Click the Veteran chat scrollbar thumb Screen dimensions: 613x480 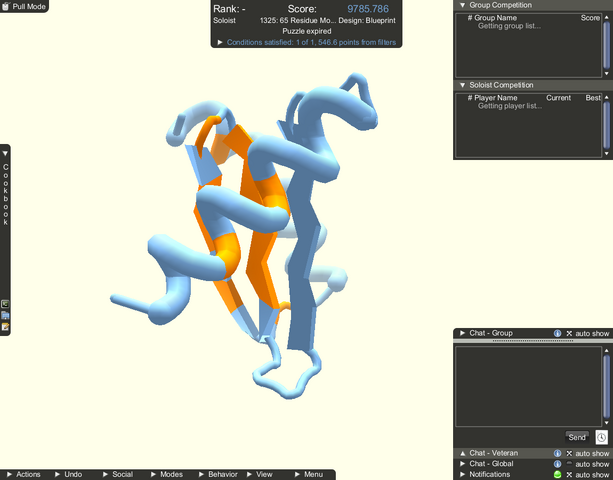[x=607, y=386]
